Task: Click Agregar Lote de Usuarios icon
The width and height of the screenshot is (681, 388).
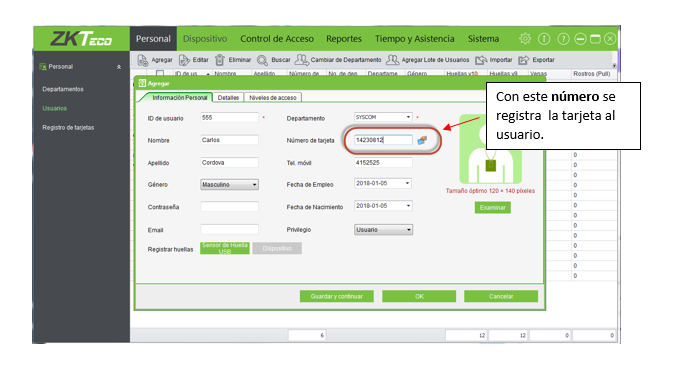Action: click(x=392, y=60)
